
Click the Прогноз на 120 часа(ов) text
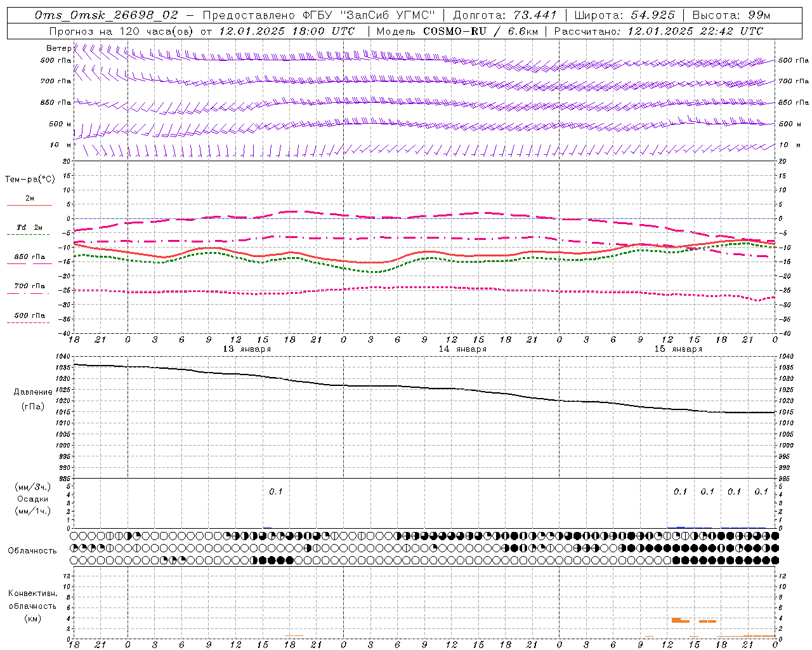121,30
